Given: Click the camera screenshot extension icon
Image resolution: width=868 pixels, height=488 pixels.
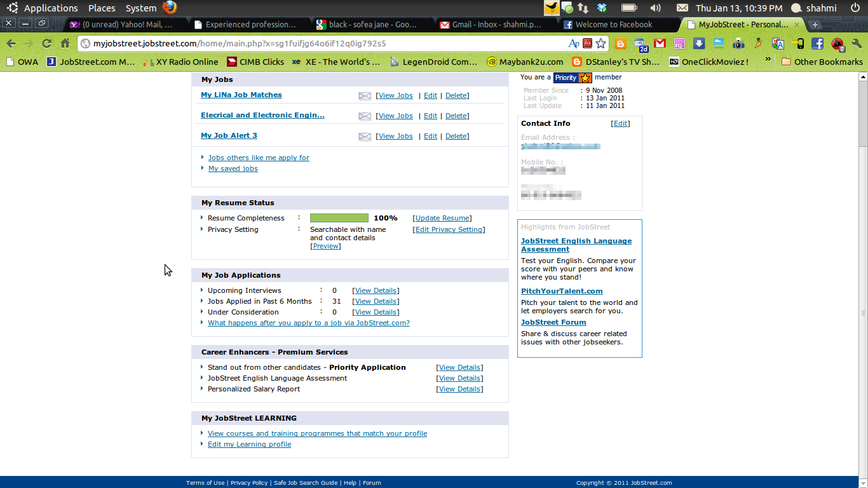Looking at the screenshot, I should pyautogui.click(x=738, y=44).
